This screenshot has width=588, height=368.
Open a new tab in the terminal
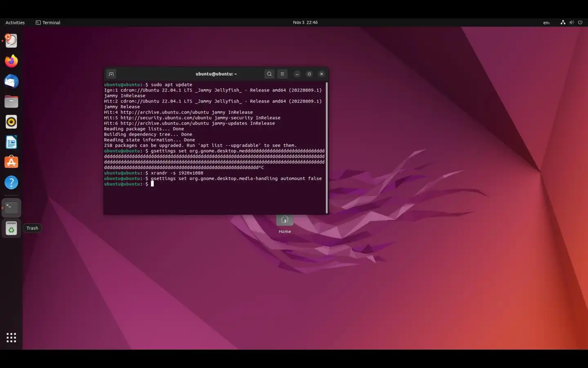[111, 74]
